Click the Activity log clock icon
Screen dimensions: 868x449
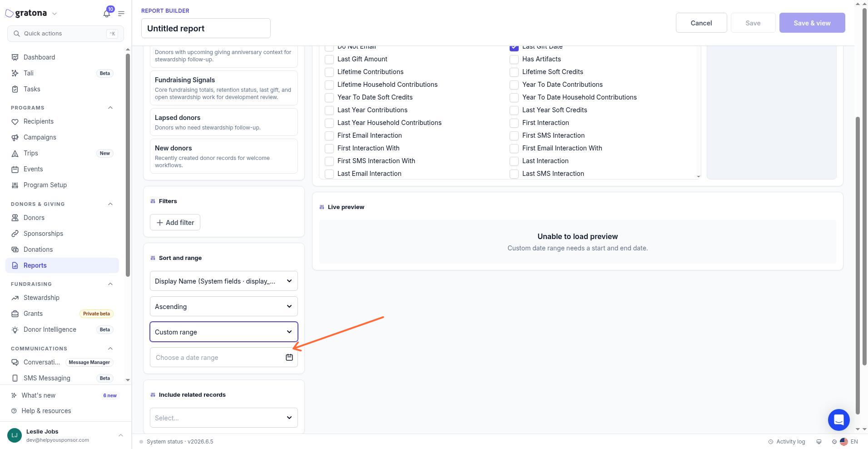(771, 442)
